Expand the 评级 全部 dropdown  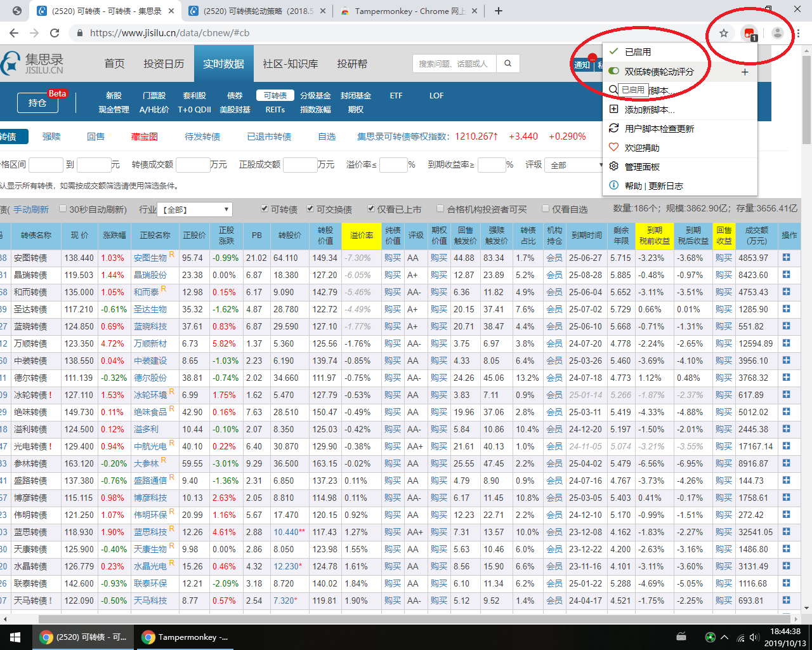click(575, 165)
